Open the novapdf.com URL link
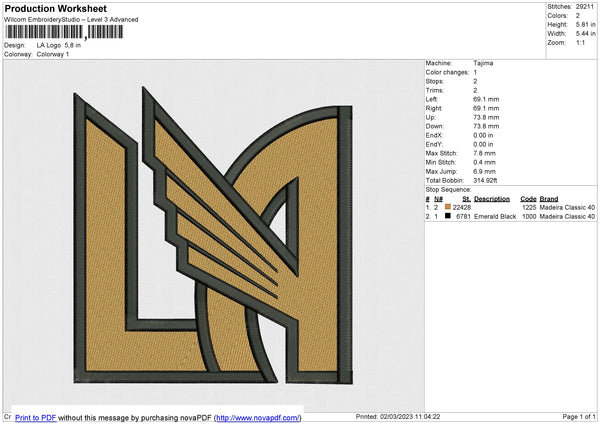This screenshot has width=600, height=424. coord(258,417)
